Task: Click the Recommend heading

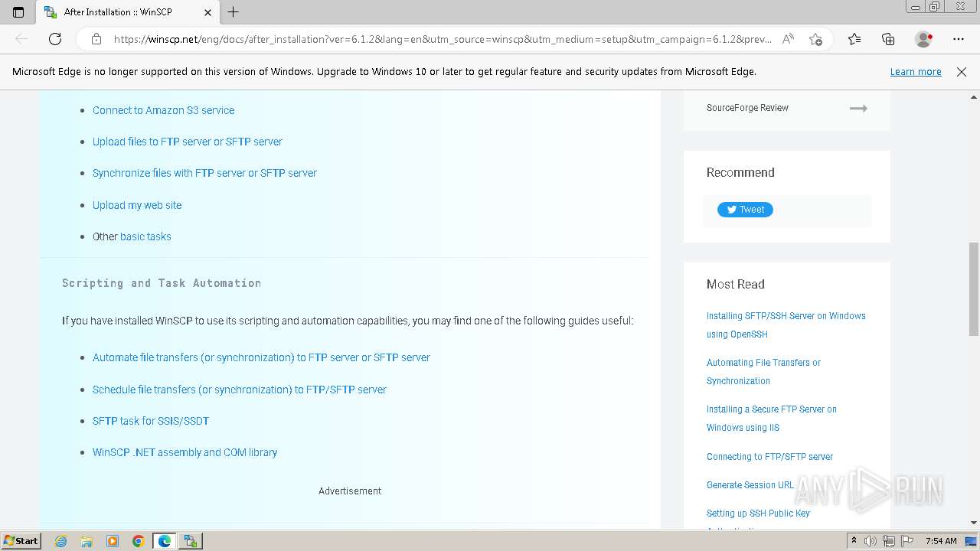Action: 740,172
